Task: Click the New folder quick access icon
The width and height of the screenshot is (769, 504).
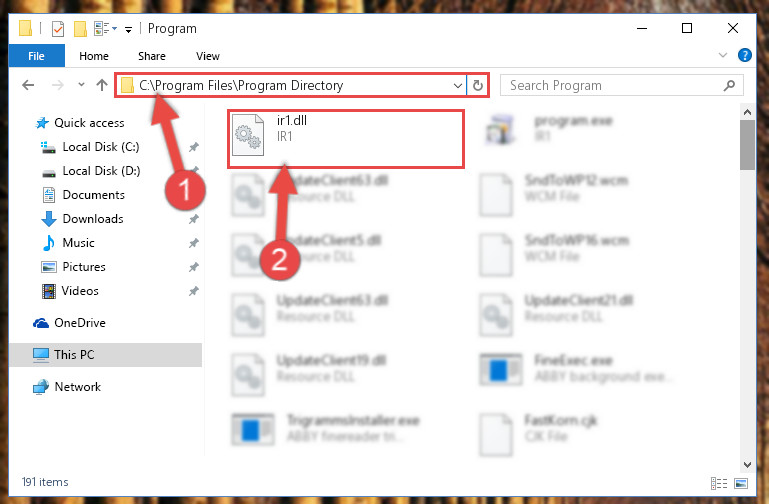Action: tap(80, 29)
